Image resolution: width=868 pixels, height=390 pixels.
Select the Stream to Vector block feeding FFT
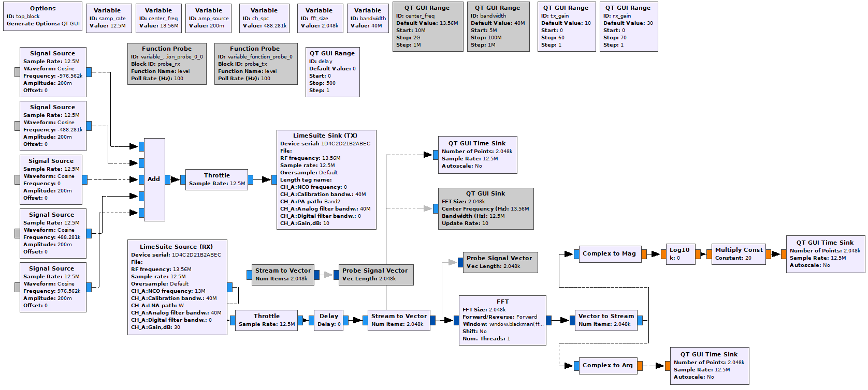[x=399, y=321]
